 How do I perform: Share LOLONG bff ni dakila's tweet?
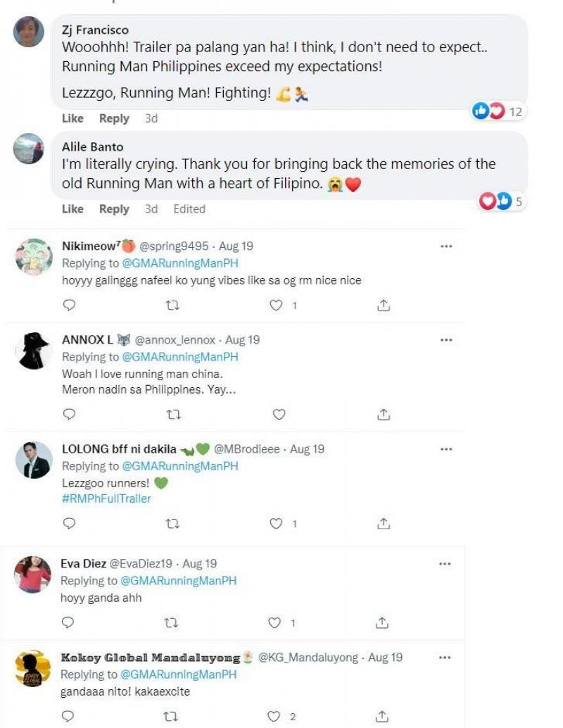pos(383,524)
